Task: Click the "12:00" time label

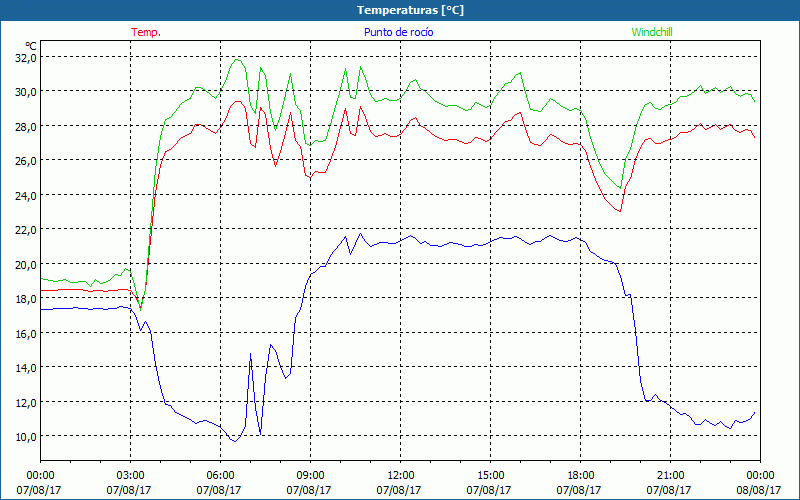Action: pos(401,475)
